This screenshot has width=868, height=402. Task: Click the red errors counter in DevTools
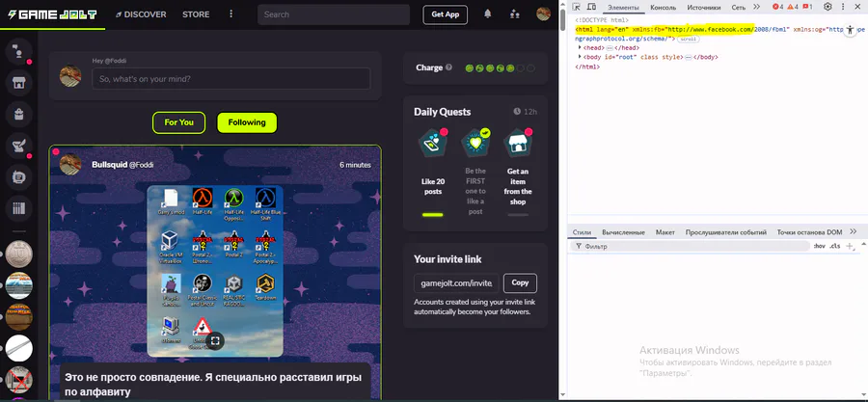(777, 7)
